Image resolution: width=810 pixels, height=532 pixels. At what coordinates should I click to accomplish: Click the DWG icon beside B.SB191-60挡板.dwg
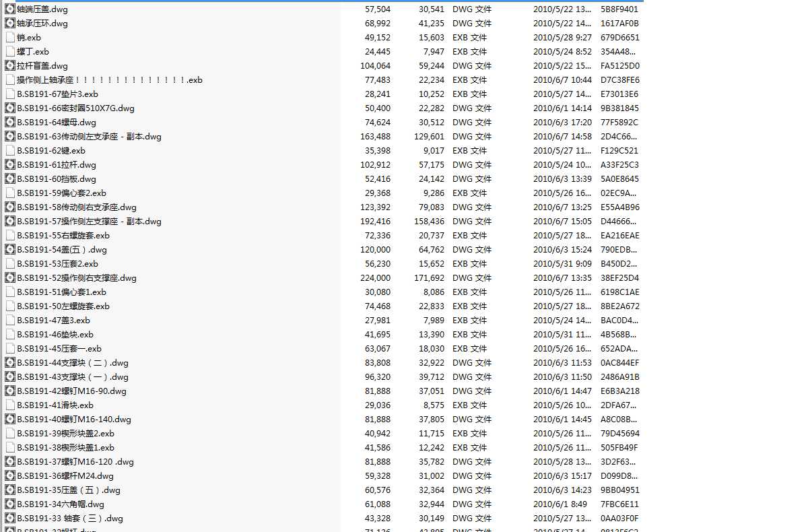click(9, 179)
